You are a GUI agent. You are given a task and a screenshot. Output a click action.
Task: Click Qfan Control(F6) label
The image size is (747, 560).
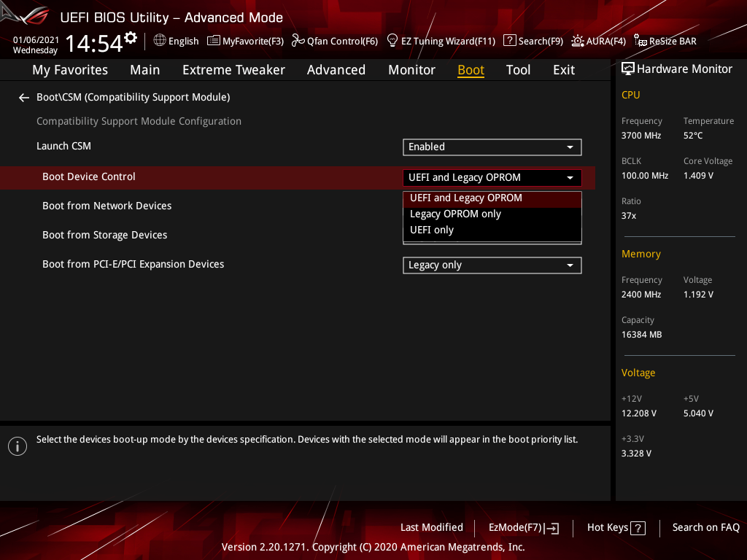coord(342,42)
